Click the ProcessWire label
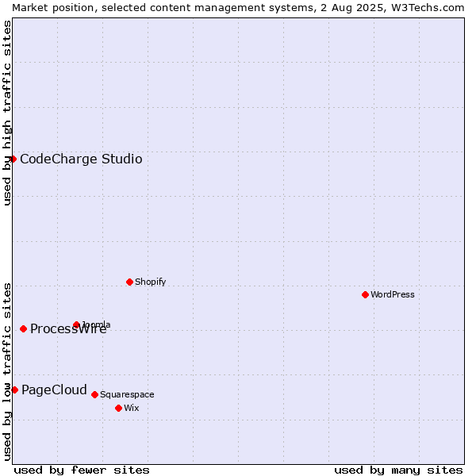Viewport: 476px width, 476px height. [68, 329]
